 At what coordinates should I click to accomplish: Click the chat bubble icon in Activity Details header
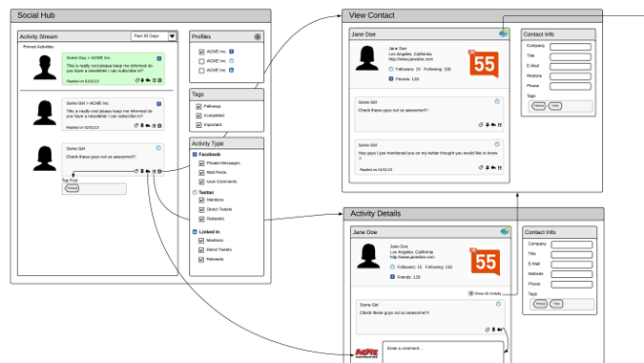click(x=505, y=231)
